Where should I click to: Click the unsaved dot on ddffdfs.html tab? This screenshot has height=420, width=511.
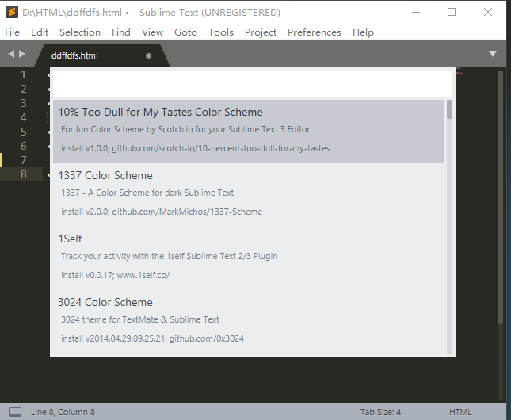pyautogui.click(x=149, y=55)
